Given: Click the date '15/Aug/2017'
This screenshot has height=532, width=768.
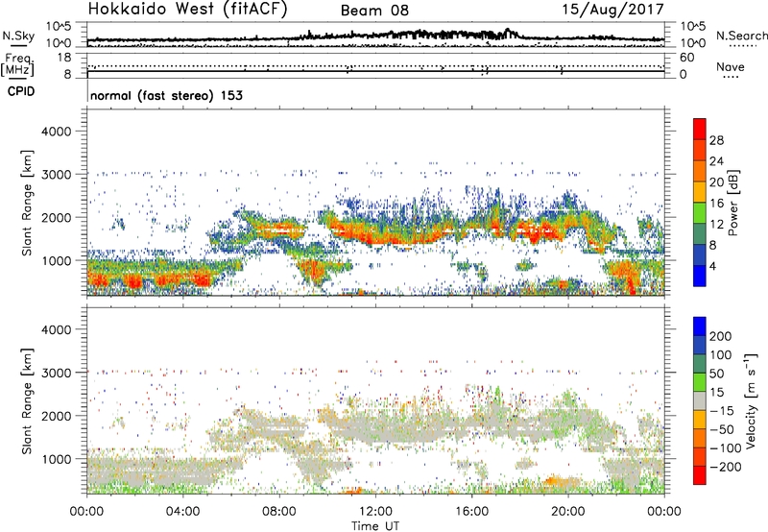Looking at the screenshot, I should (x=612, y=10).
